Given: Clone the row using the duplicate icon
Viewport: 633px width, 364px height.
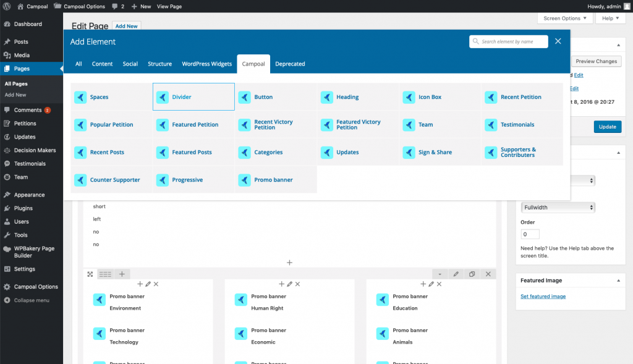Looking at the screenshot, I should click(472, 274).
